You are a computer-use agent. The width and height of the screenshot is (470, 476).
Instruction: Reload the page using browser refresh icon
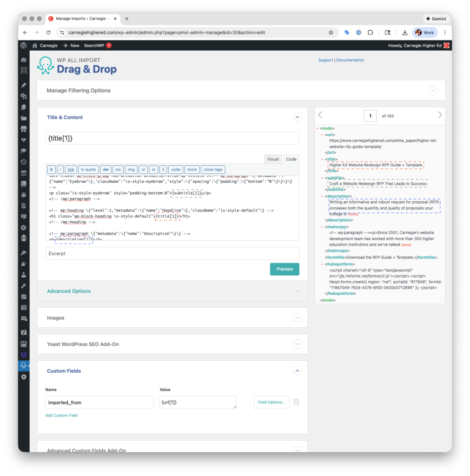[48, 33]
